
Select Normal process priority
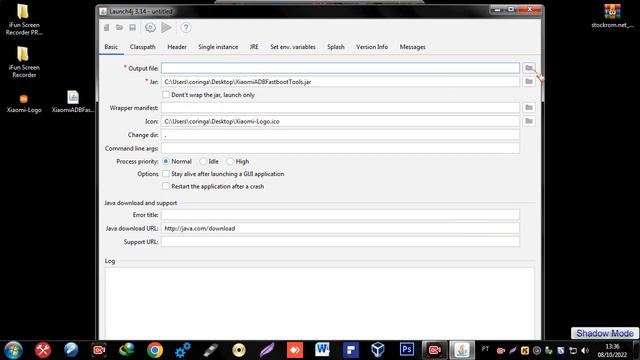coord(166,161)
